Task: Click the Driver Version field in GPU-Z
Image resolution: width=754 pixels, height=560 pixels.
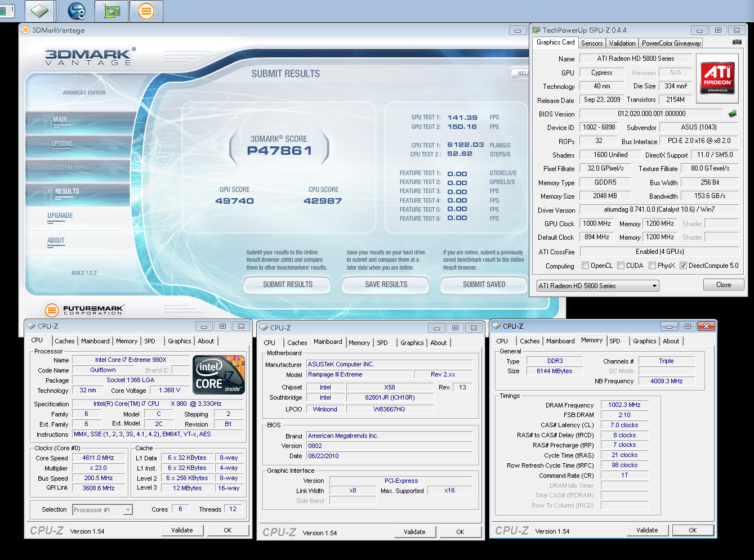Action: (659, 209)
